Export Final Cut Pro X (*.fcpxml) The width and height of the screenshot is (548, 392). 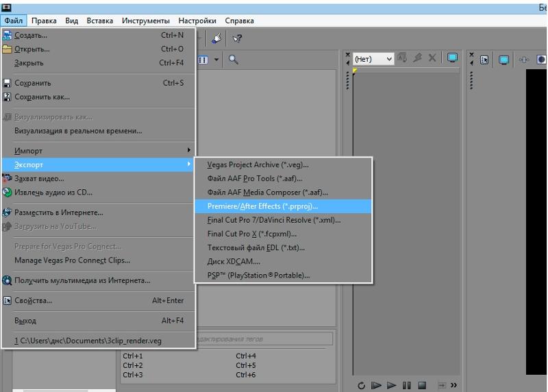pos(283,234)
